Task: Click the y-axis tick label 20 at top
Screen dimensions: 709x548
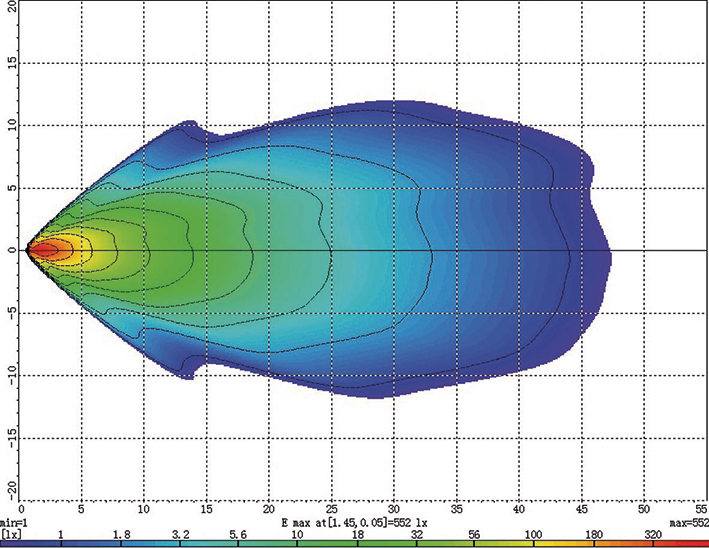Action: tap(8, 8)
